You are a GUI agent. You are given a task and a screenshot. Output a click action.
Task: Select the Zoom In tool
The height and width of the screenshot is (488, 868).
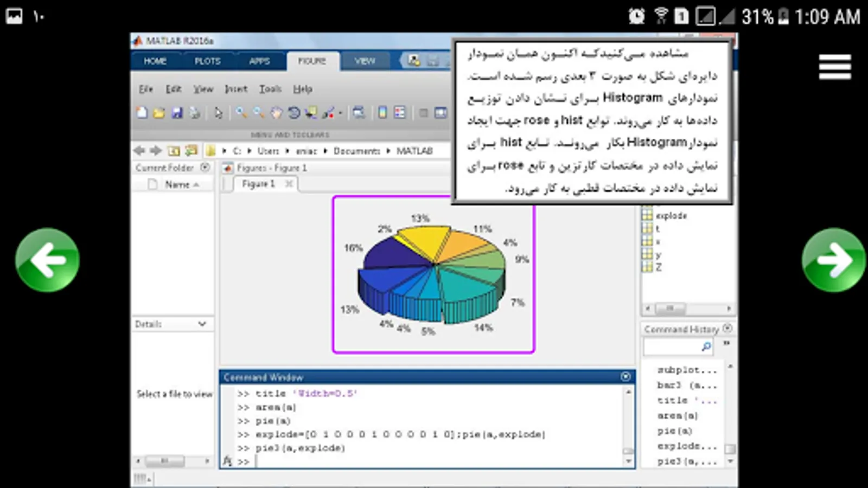(x=241, y=113)
